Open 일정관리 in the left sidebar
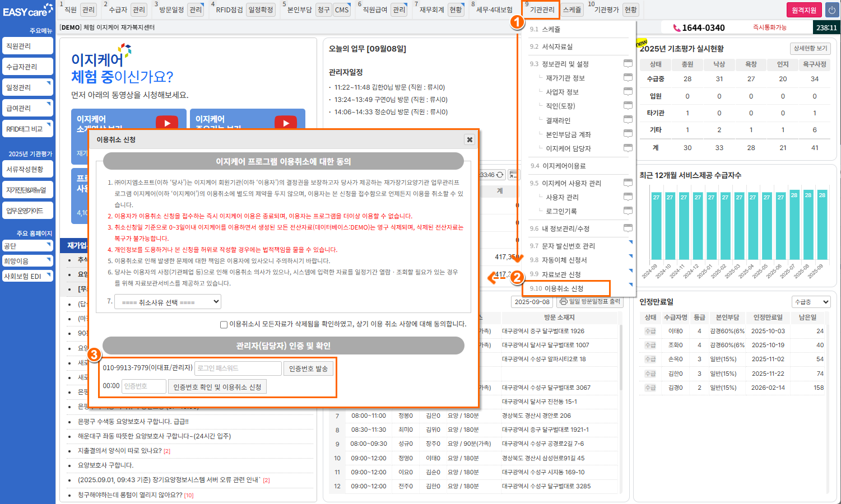The height and width of the screenshot is (504, 841). coord(28,87)
